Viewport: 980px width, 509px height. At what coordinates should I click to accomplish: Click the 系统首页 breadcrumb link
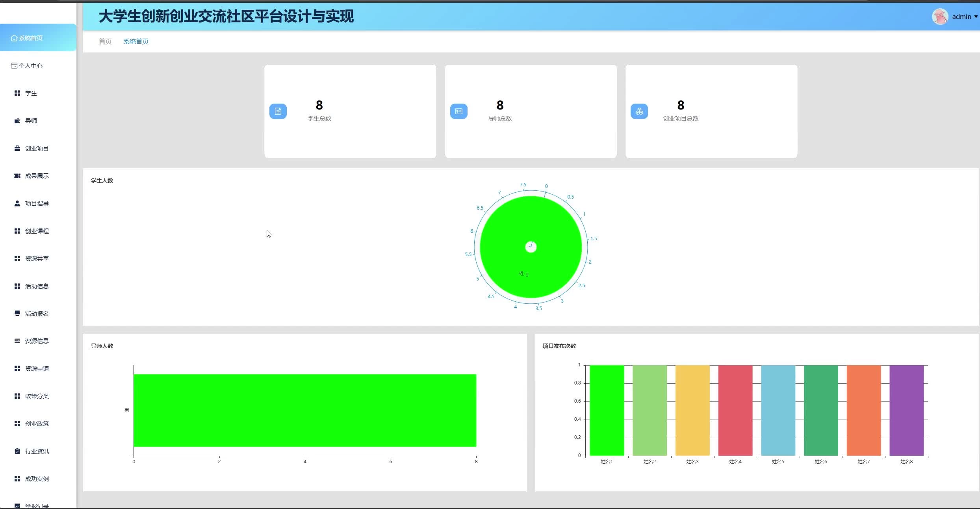[x=136, y=41]
